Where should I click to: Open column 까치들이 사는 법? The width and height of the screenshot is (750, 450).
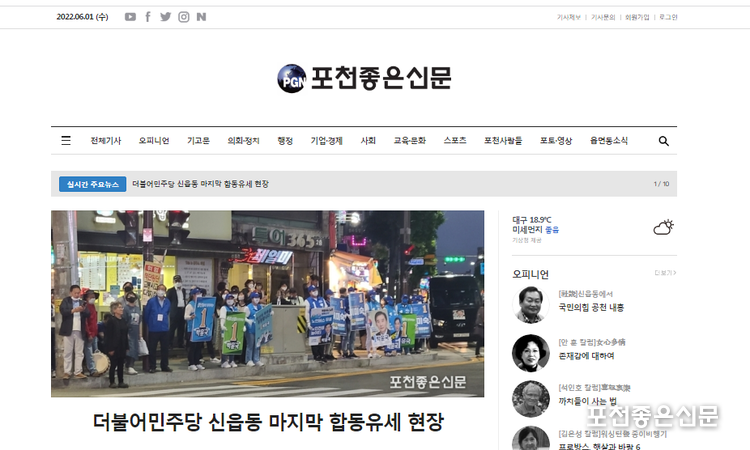[x=588, y=401]
